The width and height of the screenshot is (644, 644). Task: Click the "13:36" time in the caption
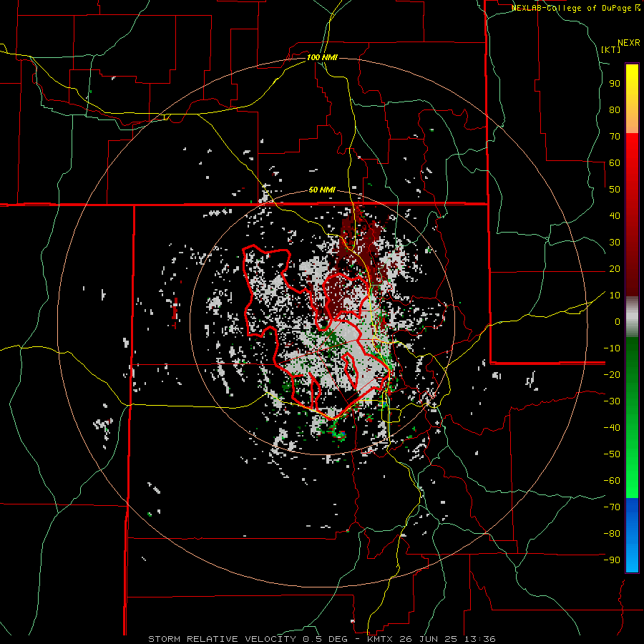click(x=479, y=639)
